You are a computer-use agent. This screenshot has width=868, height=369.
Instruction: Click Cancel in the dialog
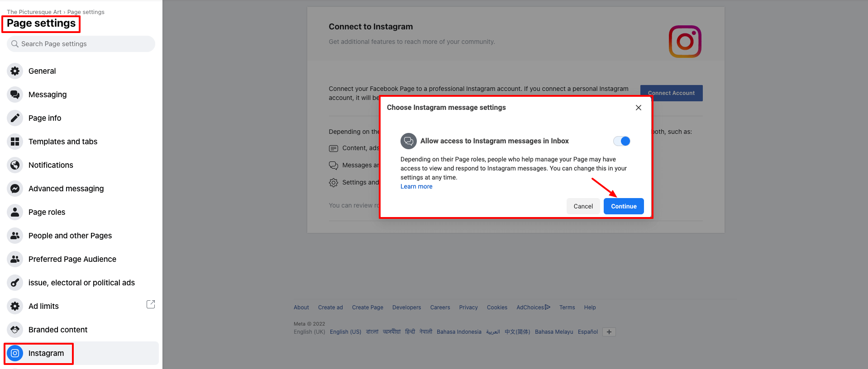(583, 206)
